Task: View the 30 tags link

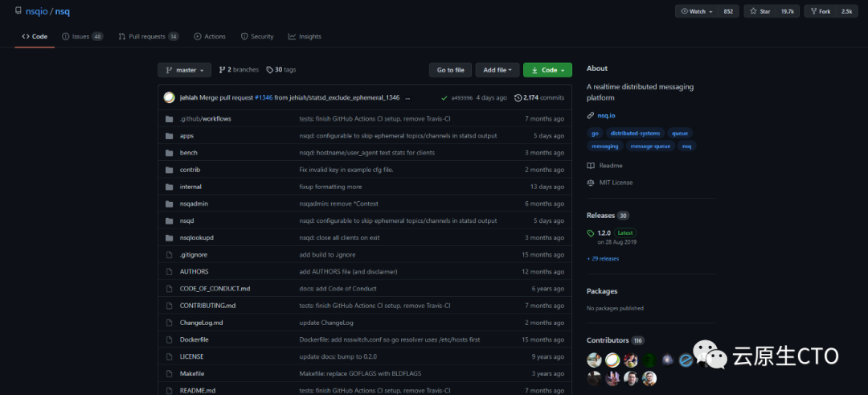Action: point(281,70)
